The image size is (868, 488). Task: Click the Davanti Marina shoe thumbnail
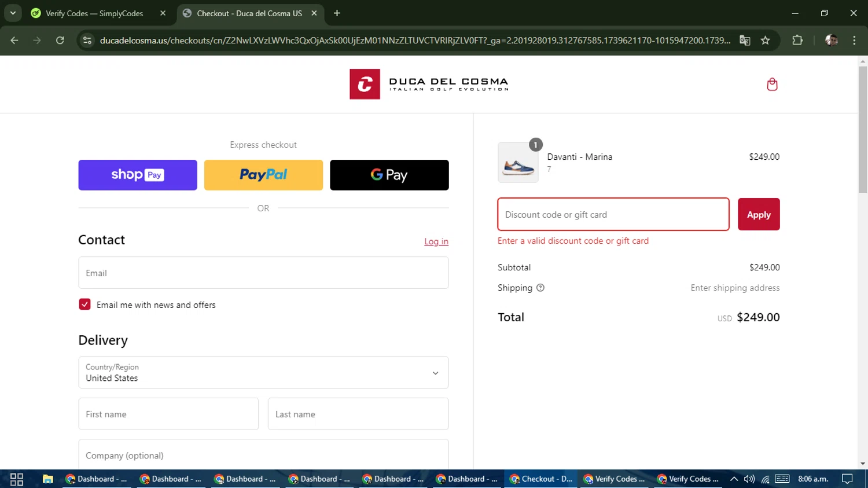pyautogui.click(x=518, y=163)
